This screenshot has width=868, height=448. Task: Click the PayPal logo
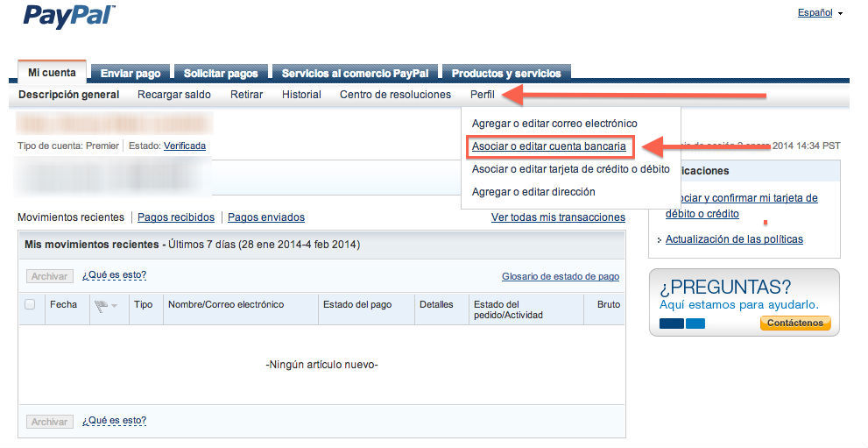68,15
